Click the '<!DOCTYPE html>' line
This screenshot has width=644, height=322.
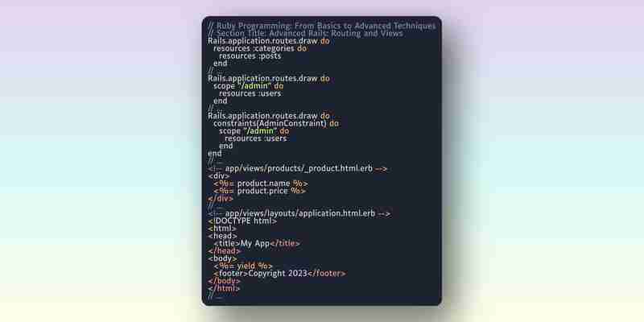[242, 221]
